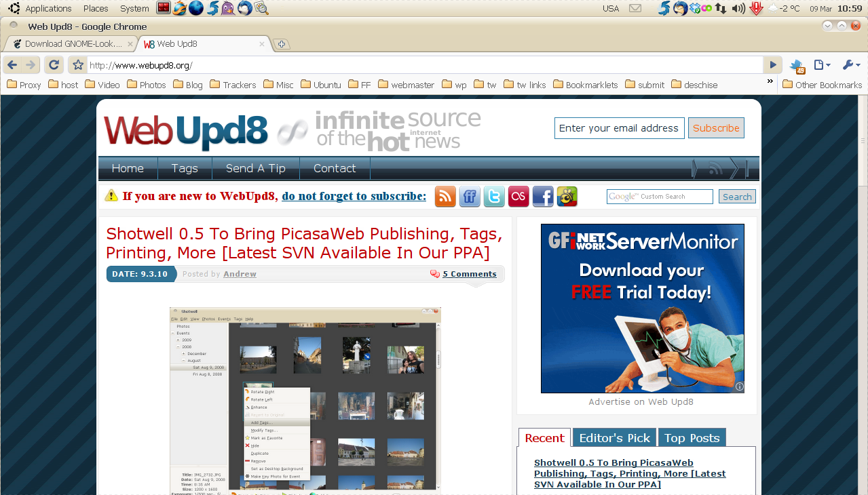Image resolution: width=868 pixels, height=495 pixels.
Task: Click the URL address bar
Action: (426, 65)
